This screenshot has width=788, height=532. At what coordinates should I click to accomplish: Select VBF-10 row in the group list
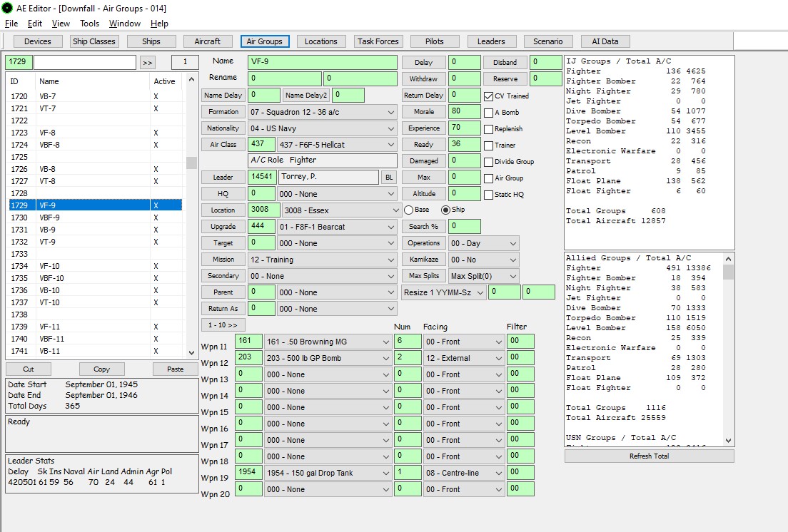(96, 278)
